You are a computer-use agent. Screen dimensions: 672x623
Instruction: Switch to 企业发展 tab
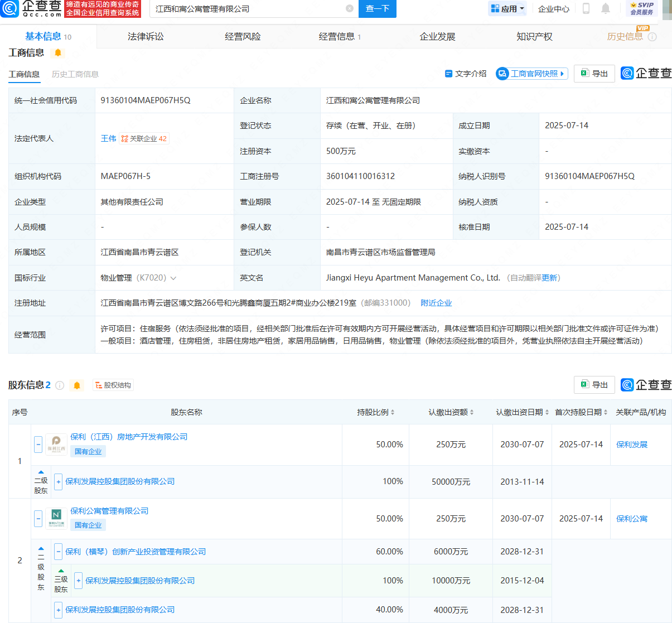(x=437, y=36)
